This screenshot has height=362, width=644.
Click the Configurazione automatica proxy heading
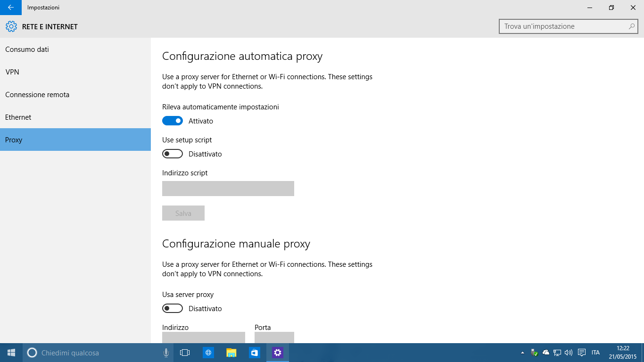click(242, 57)
